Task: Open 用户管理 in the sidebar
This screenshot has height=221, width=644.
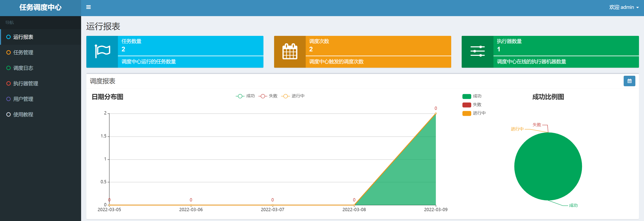Action: tap(23, 99)
